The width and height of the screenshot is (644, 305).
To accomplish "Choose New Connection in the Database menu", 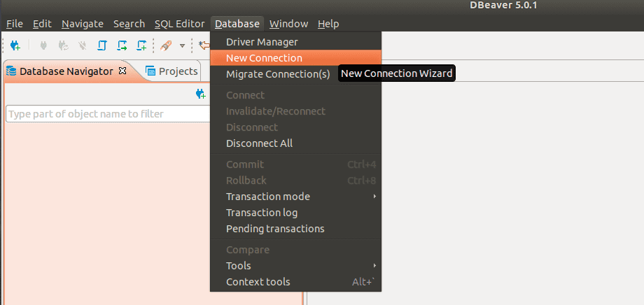I will point(295,58).
